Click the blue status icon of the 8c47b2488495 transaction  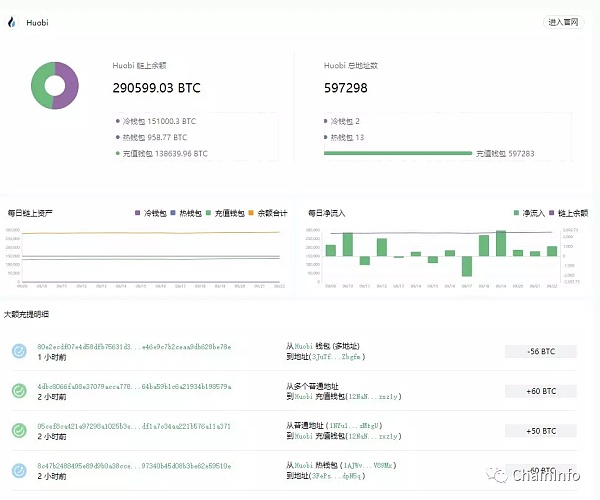(19, 470)
